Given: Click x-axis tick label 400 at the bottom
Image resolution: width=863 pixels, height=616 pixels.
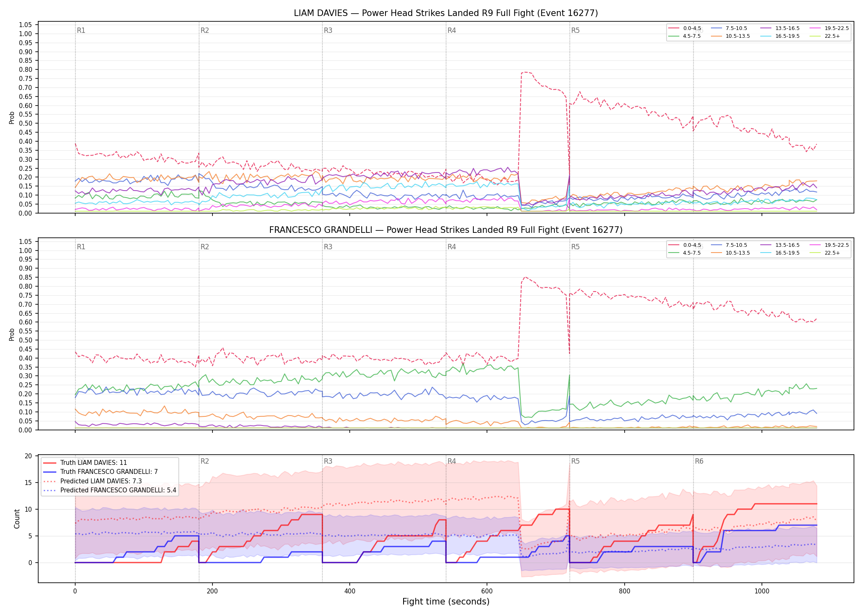Looking at the screenshot, I should click(x=350, y=591).
